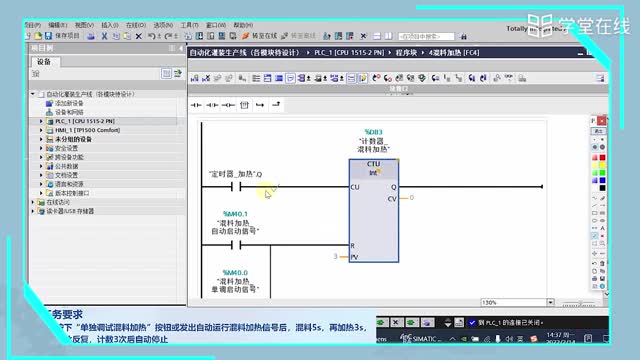
Task: Expand the 未分组的设备 node
Action: [x=41, y=139]
